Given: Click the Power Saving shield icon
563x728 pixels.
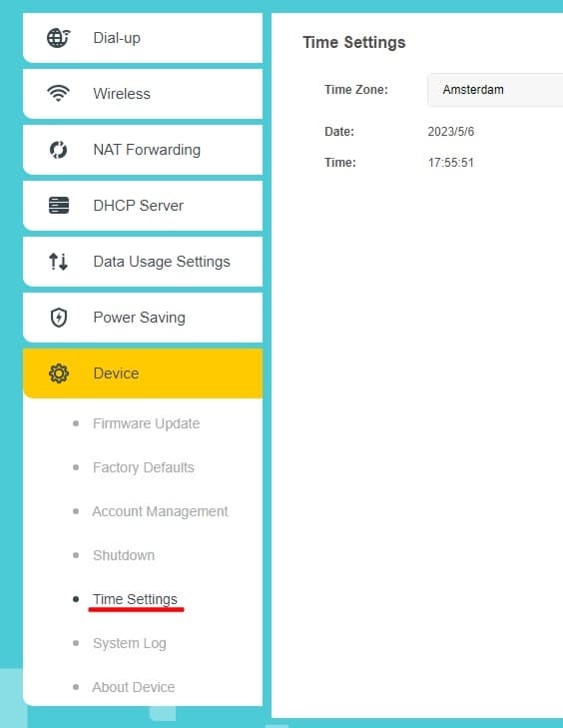Looking at the screenshot, I should click(59, 318).
